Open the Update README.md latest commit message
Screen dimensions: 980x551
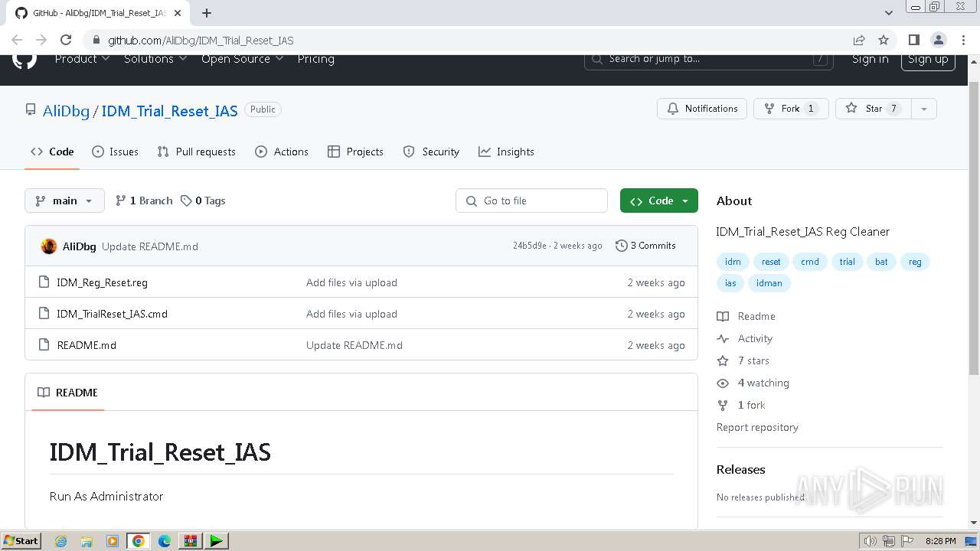150,246
